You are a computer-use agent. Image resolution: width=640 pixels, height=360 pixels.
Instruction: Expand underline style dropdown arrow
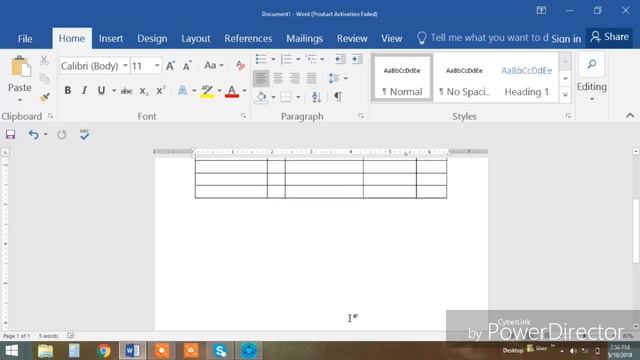(x=114, y=91)
